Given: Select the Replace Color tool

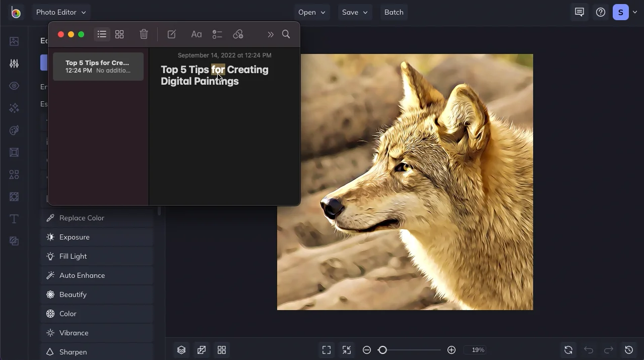Looking at the screenshot, I should (x=97, y=218).
